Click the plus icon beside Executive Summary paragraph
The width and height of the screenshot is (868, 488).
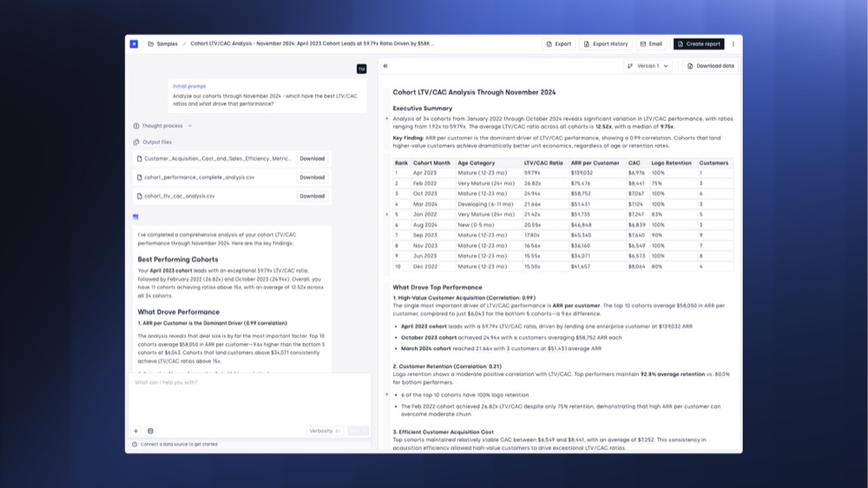click(387, 119)
